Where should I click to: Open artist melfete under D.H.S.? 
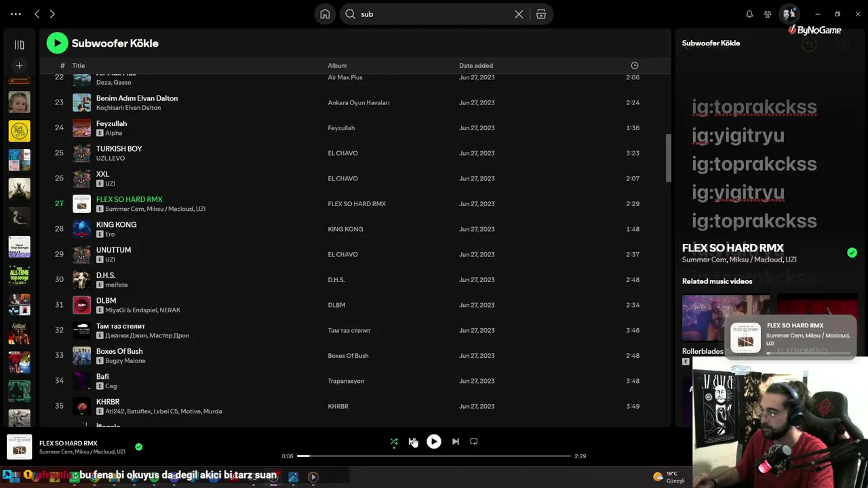pyautogui.click(x=117, y=285)
